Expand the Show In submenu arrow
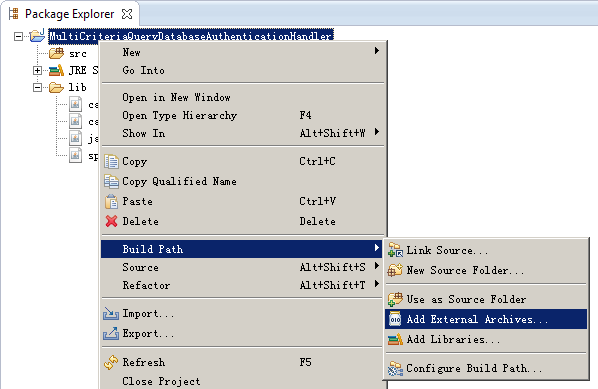This screenshot has width=598, height=389. (x=377, y=132)
